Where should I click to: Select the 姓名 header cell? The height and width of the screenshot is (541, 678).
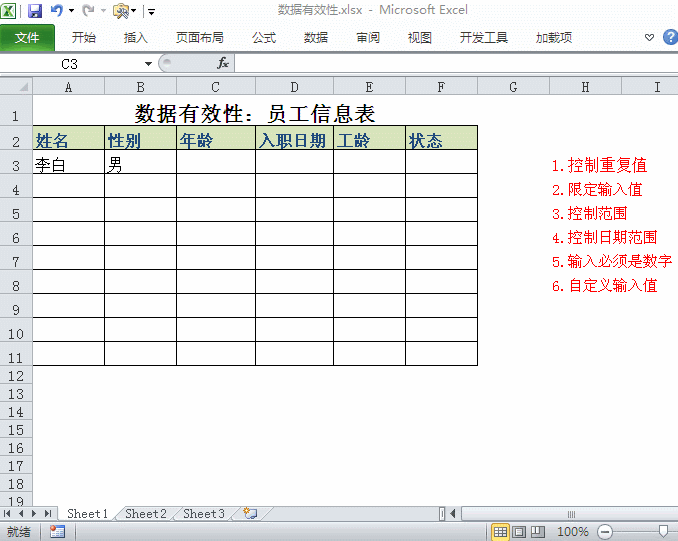pyautogui.click(x=68, y=138)
